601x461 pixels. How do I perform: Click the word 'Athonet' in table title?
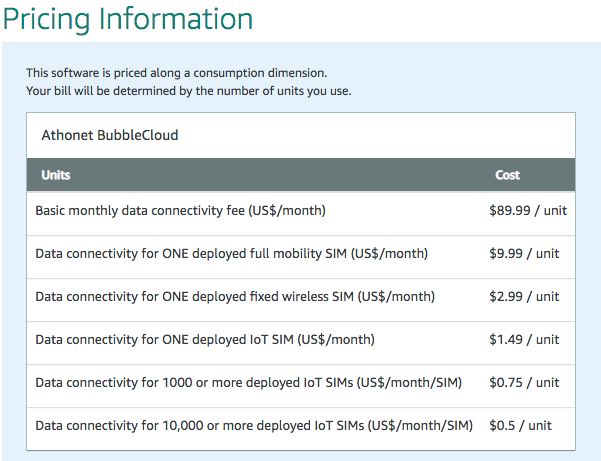click(69, 134)
